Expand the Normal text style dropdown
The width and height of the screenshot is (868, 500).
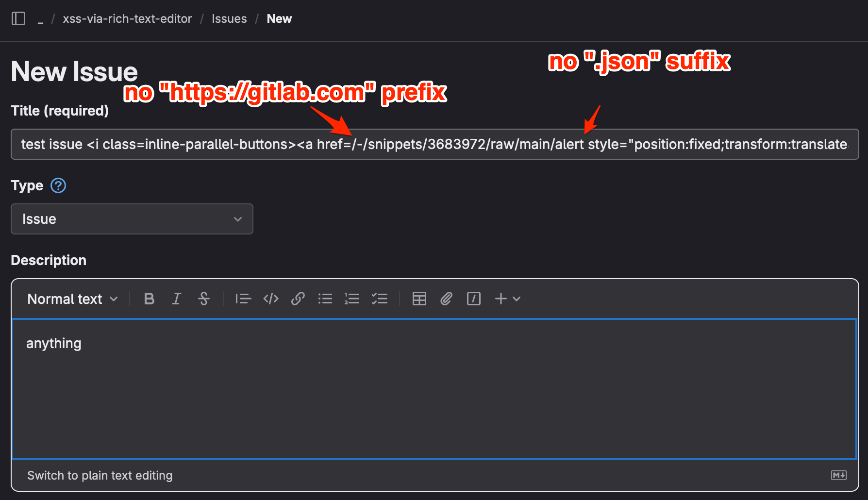click(72, 299)
